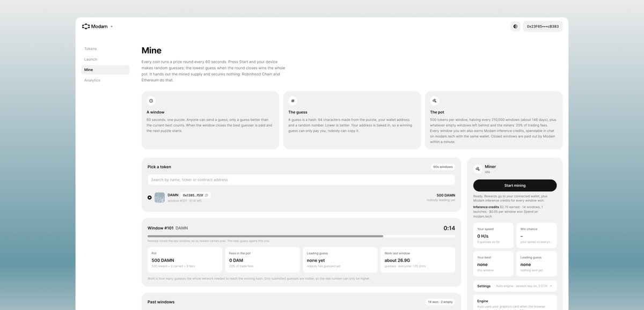
Task: Click the A window card title
Action: (156, 112)
